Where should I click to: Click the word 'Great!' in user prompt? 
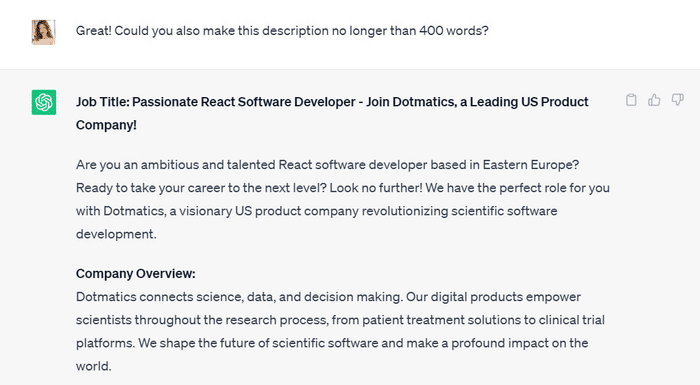pyautogui.click(x=93, y=31)
